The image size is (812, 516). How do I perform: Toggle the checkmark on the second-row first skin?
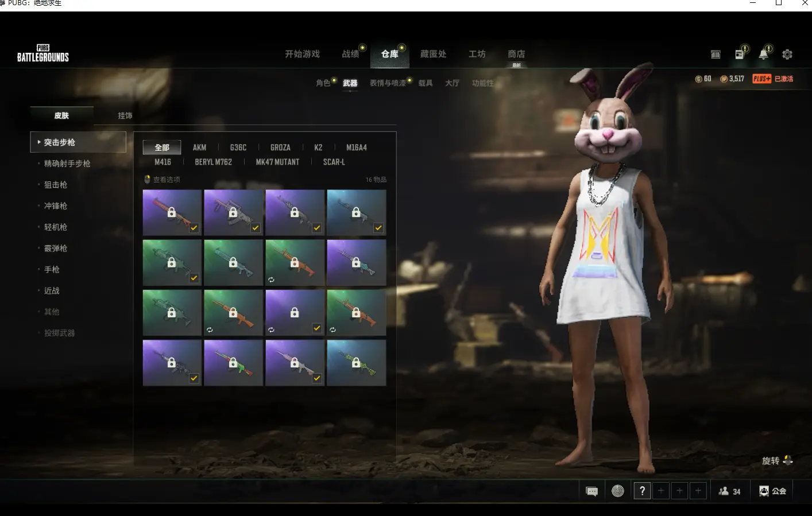tap(194, 278)
